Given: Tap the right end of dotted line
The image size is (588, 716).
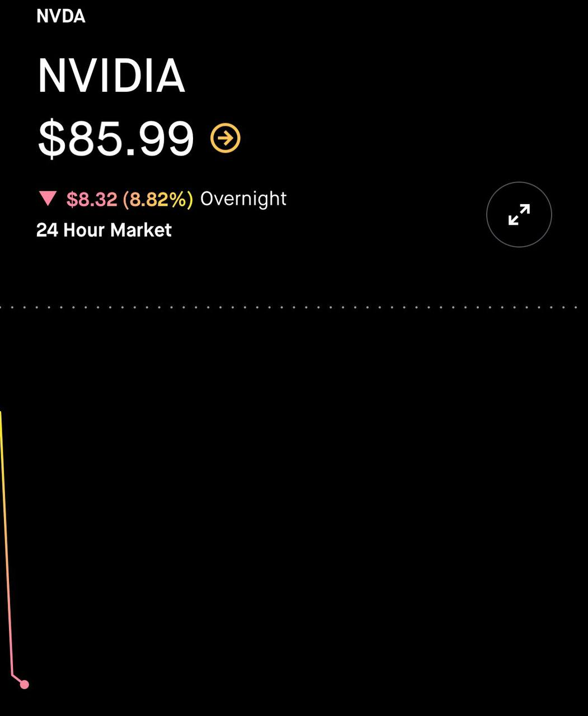Looking at the screenshot, I should (576, 307).
